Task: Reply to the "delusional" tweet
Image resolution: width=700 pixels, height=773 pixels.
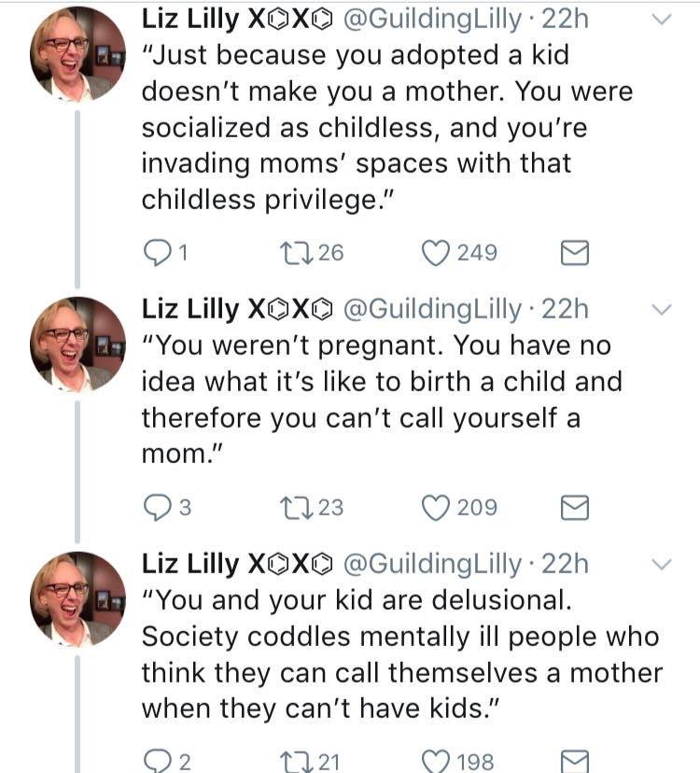Action: 159,762
